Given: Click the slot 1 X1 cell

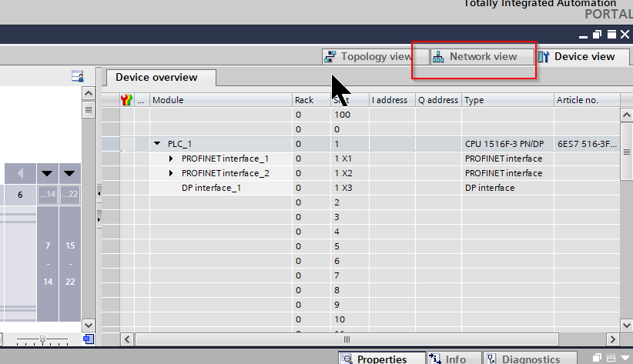Looking at the screenshot, I should (x=350, y=159).
